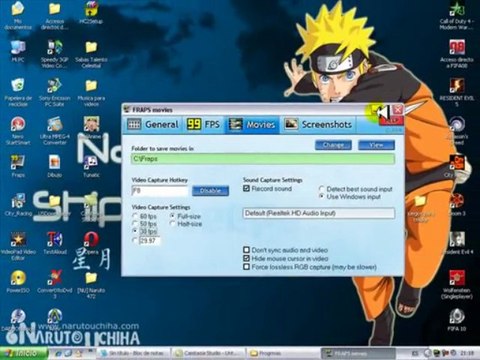Select the Movies tab
The image size is (480, 360).
[252, 125]
